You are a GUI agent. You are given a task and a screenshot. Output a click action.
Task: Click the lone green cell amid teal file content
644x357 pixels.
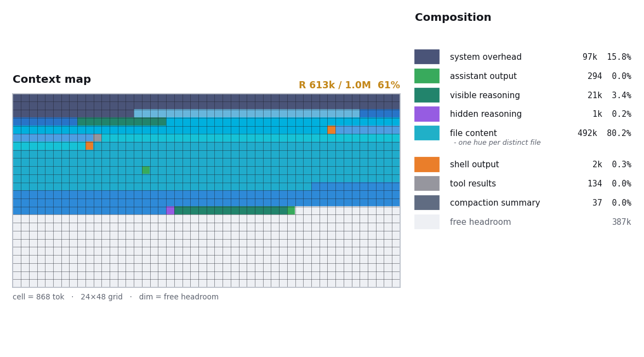pyautogui.click(x=146, y=171)
